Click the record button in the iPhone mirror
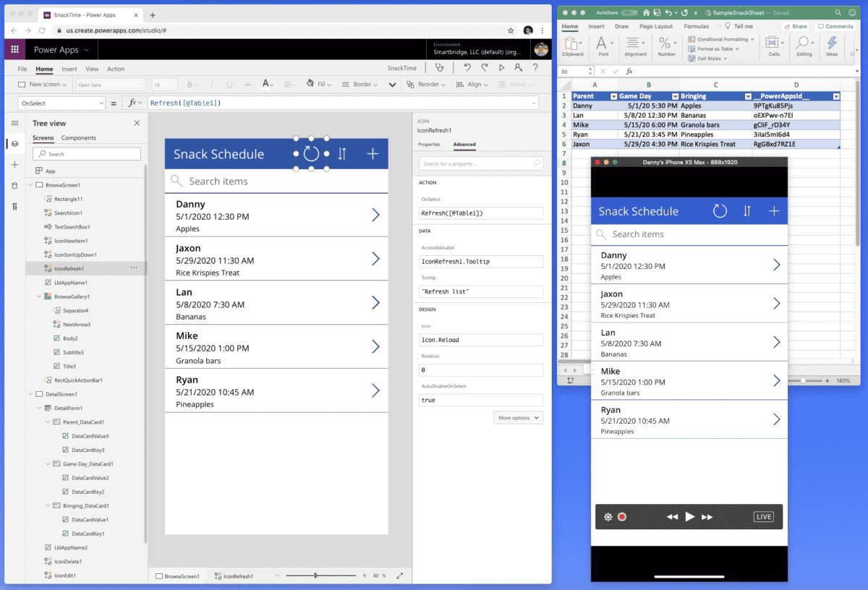 tap(622, 517)
